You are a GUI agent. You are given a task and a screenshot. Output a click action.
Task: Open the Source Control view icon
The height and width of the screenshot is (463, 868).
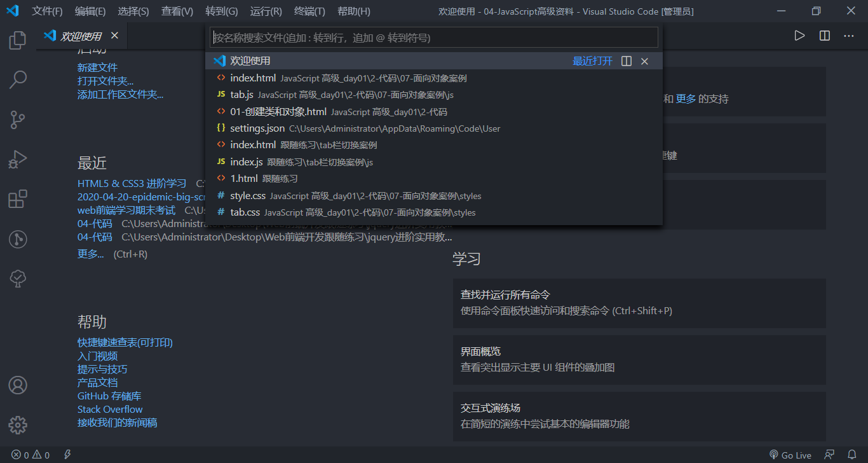(x=17, y=120)
